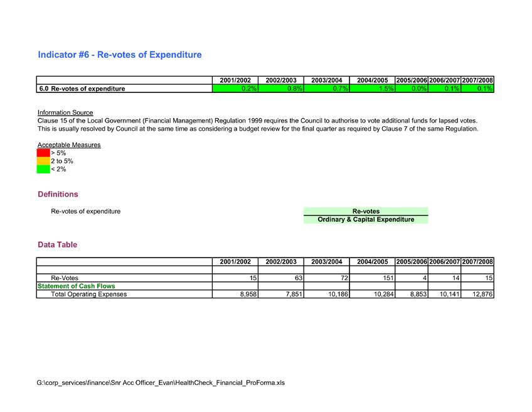
Task: Click the file path footer ending HealthCheck_Financial_ProForma.xls
Action: [x=161, y=382]
